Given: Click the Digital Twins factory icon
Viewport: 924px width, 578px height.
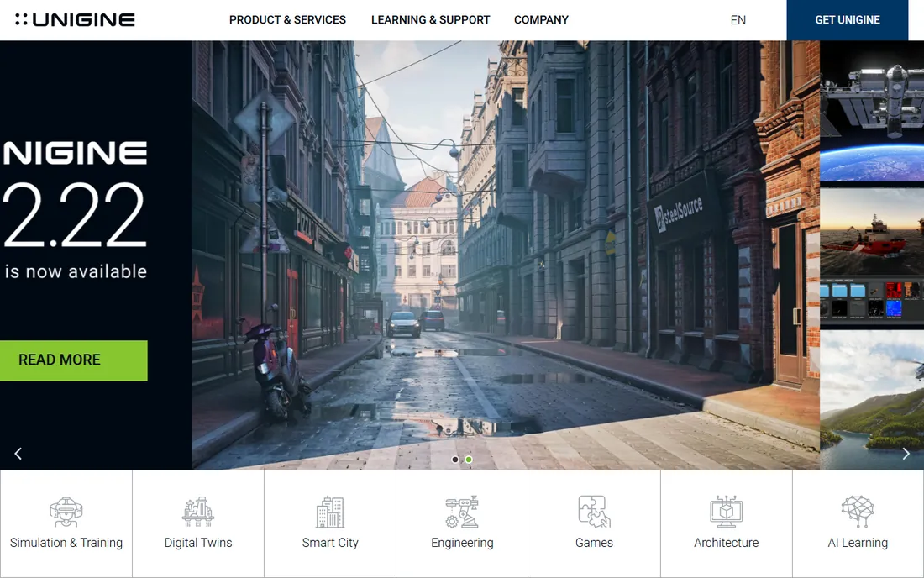Looking at the screenshot, I should pyautogui.click(x=198, y=512).
